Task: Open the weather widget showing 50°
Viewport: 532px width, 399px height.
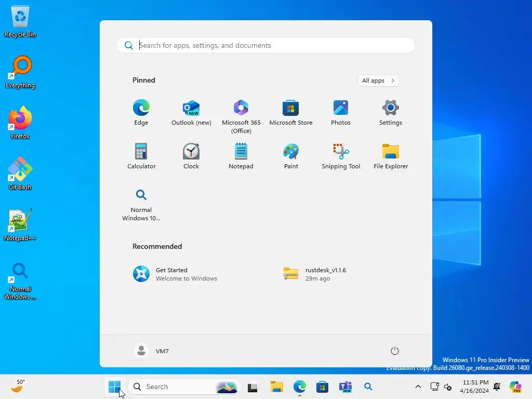Action: point(18,387)
